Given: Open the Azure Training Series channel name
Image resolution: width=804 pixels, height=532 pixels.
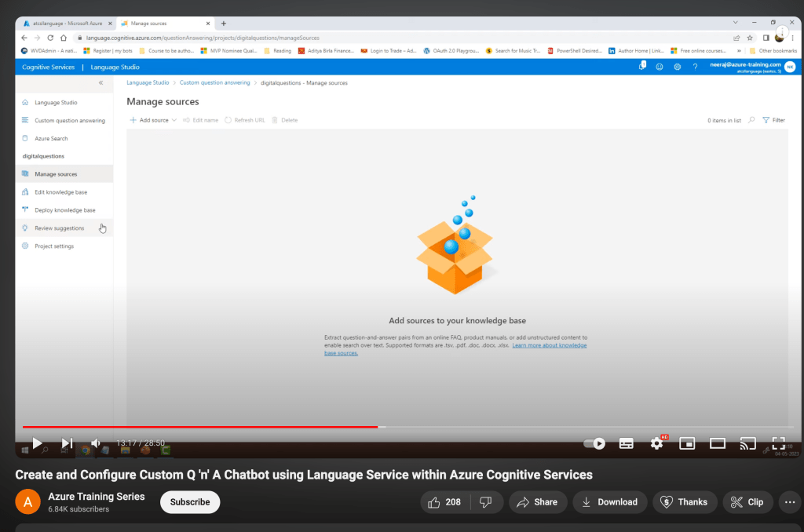Looking at the screenshot, I should [x=97, y=497].
